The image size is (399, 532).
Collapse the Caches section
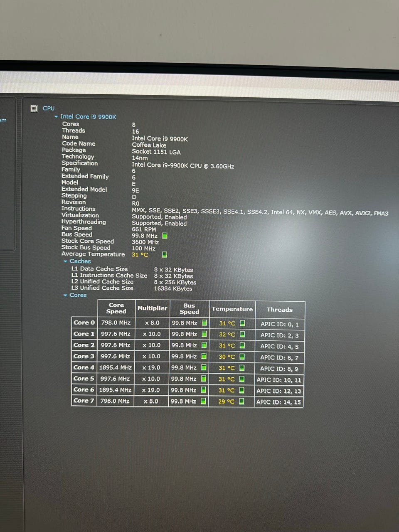65,261
